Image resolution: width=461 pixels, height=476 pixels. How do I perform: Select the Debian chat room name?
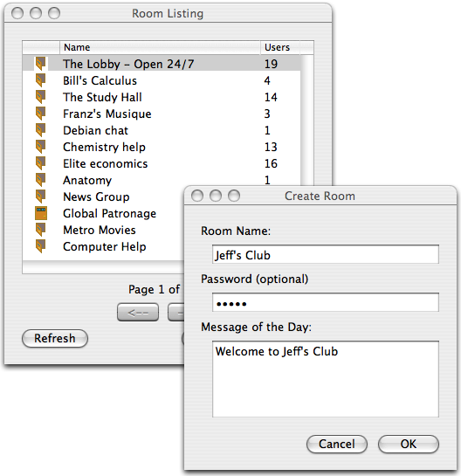click(95, 130)
